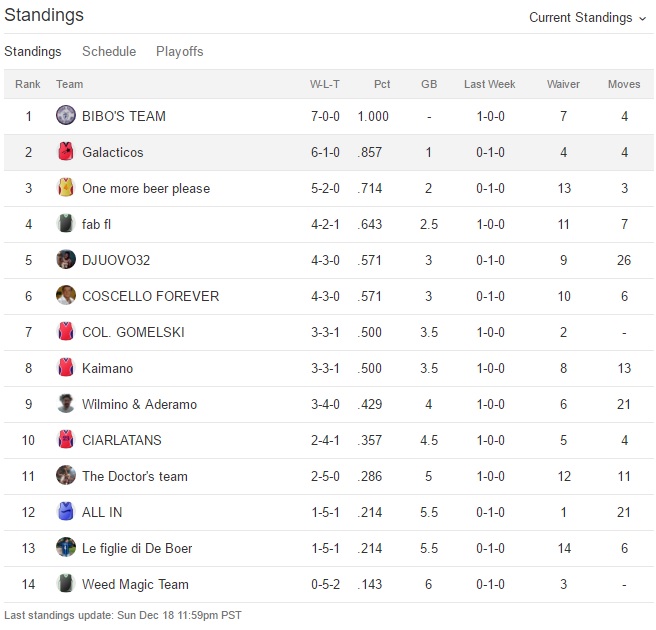Click the DJUOVO32 team avatar
Image resolution: width=656 pixels, height=630 pixels.
66,260
